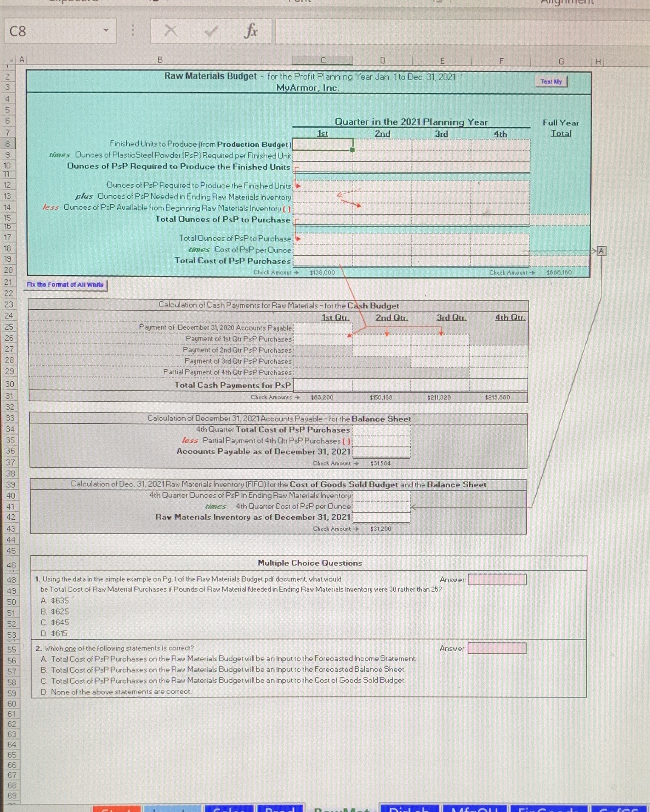This screenshot has height=812, width=650.
Task: Click the Cancel X icon in formula bar
Action: coord(171,31)
